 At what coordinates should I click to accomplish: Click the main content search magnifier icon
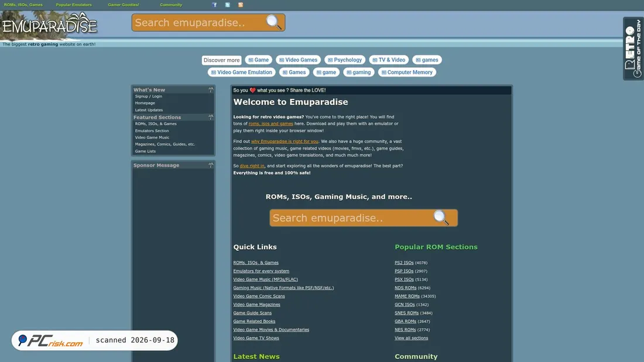[x=441, y=218]
